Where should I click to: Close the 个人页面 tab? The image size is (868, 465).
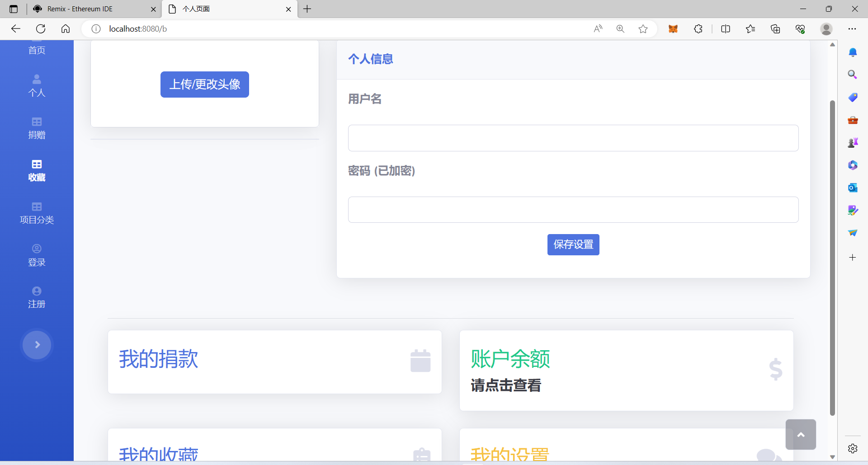click(x=288, y=9)
